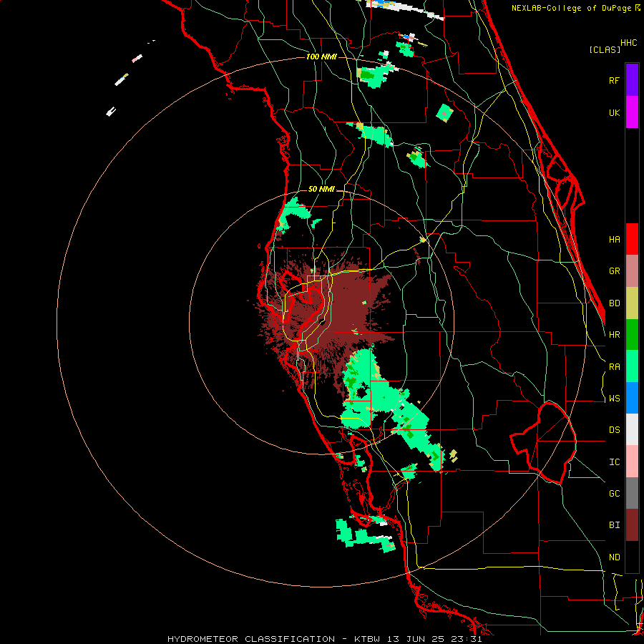Click the DS white legend swatch
This screenshot has width=644, height=644.
[632, 429]
